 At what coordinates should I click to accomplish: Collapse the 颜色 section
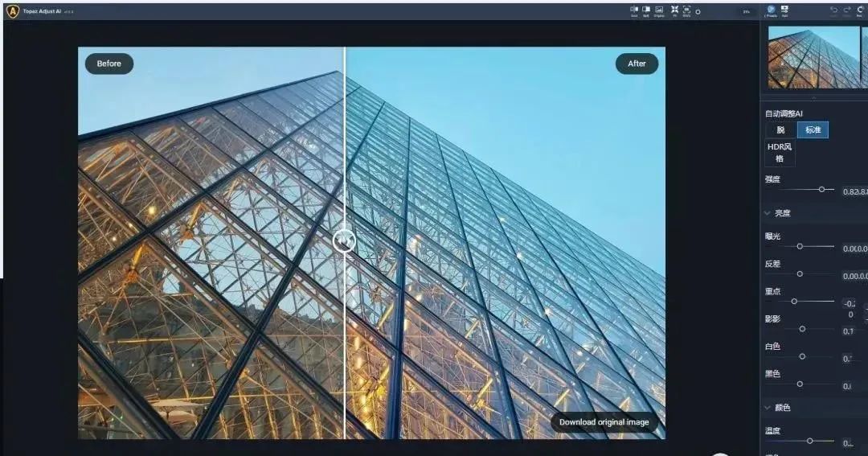[768, 408]
